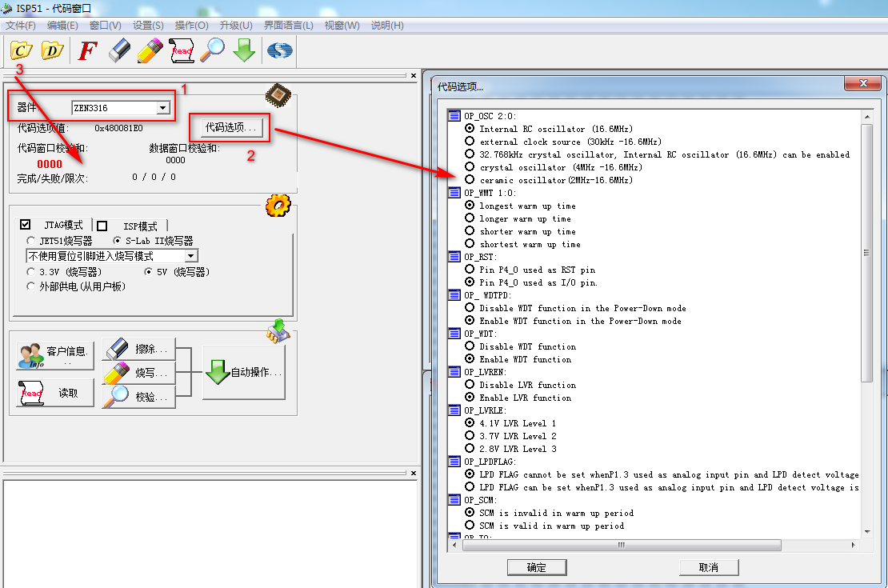Click the OP_WDTPD group icon
This screenshot has width=888, height=588.
(x=454, y=295)
